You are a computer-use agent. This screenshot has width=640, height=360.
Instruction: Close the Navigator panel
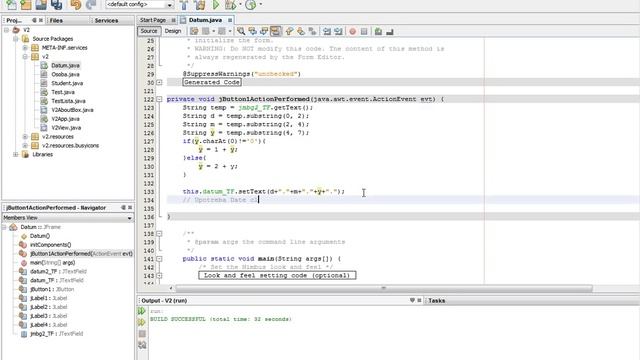pos(130,208)
